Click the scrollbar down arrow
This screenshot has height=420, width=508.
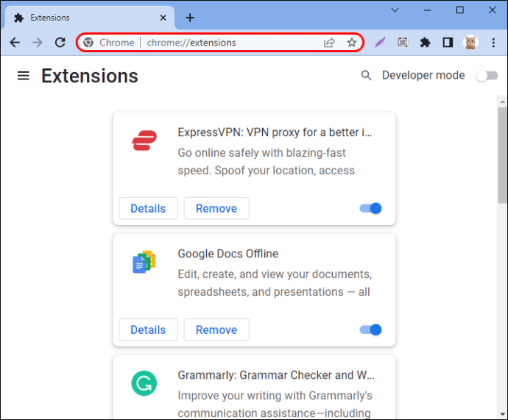click(x=503, y=414)
